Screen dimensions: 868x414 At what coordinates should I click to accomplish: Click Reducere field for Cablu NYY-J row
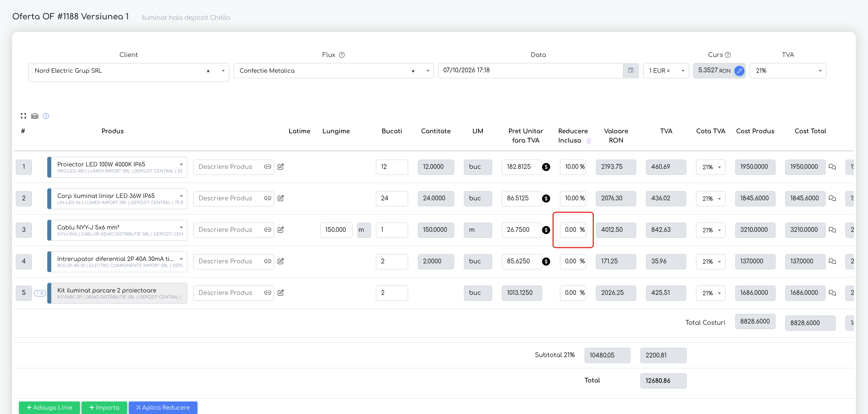[573, 230]
